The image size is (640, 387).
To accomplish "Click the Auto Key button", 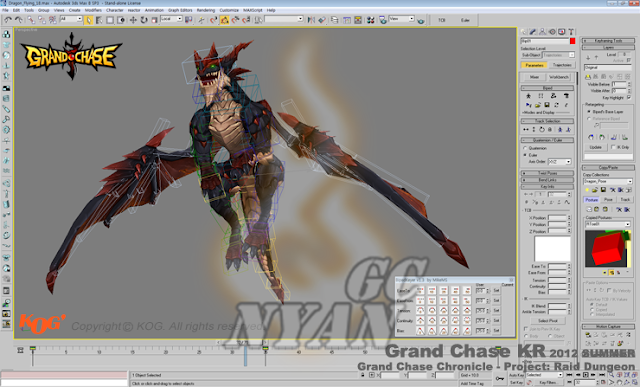I will (516, 375).
